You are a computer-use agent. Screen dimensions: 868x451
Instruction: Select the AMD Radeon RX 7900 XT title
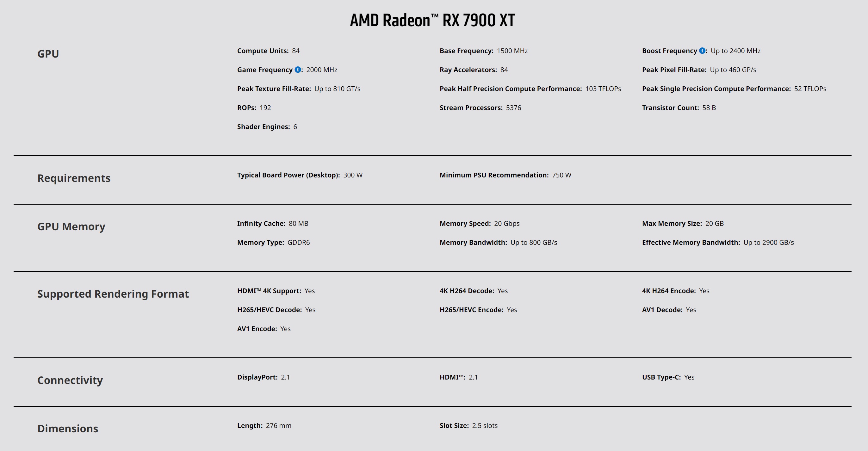[x=432, y=20]
